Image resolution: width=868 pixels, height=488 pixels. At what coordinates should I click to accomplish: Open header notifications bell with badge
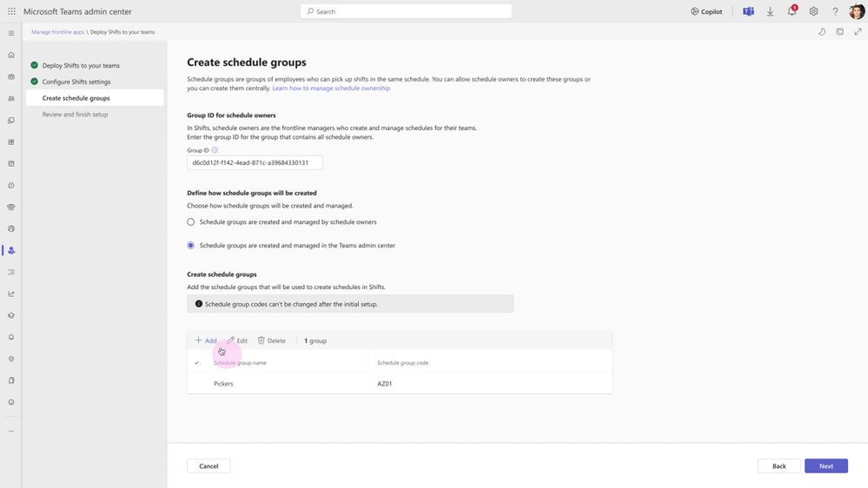click(x=792, y=11)
